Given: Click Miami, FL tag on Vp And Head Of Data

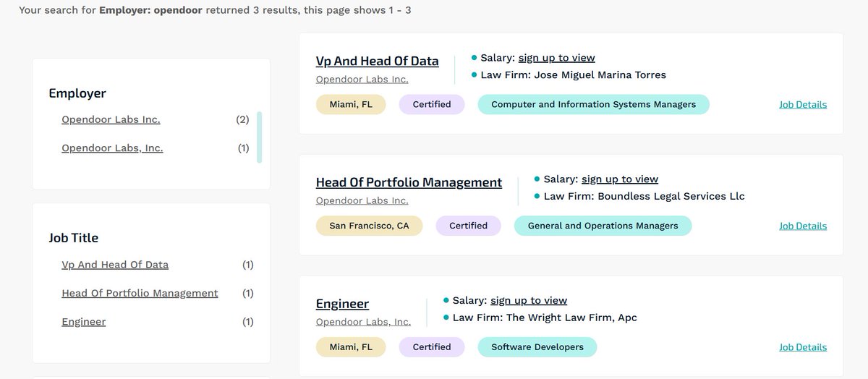Looking at the screenshot, I should (351, 104).
